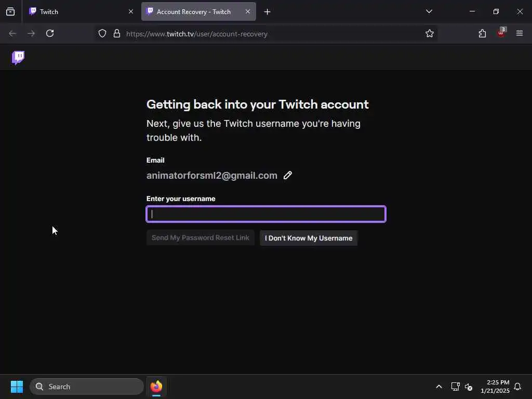Viewport: 532px width, 399px height.
Task: Go forward with the forward arrow
Action: [x=31, y=33]
